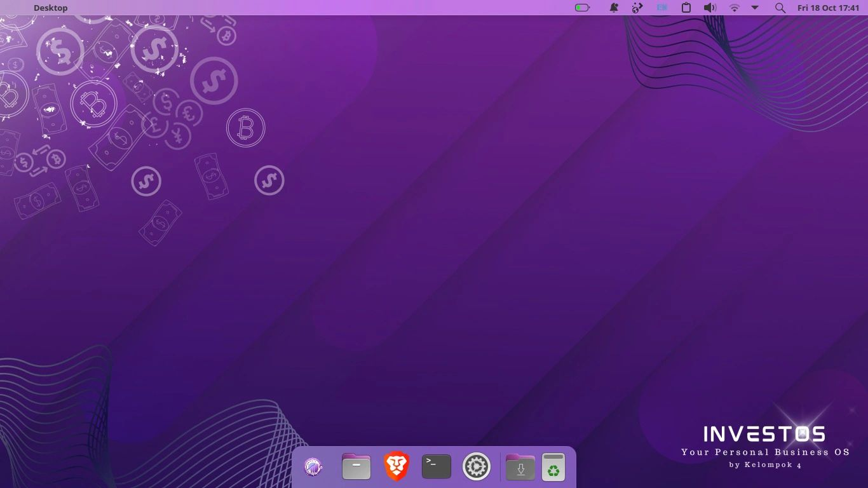The width and height of the screenshot is (868, 488).
Task: Click the blue keyboard layout indicator
Action: tap(662, 8)
